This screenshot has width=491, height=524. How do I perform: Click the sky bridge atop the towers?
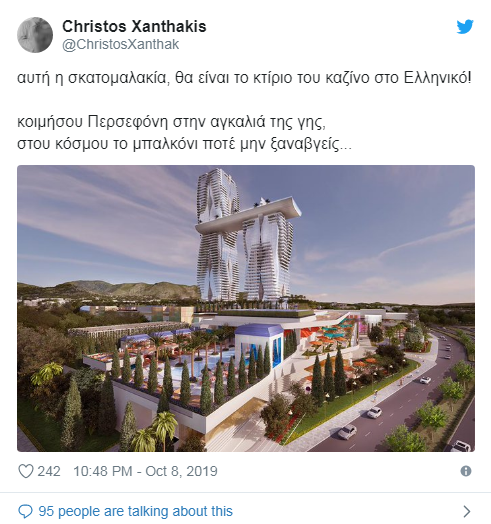[248, 215]
